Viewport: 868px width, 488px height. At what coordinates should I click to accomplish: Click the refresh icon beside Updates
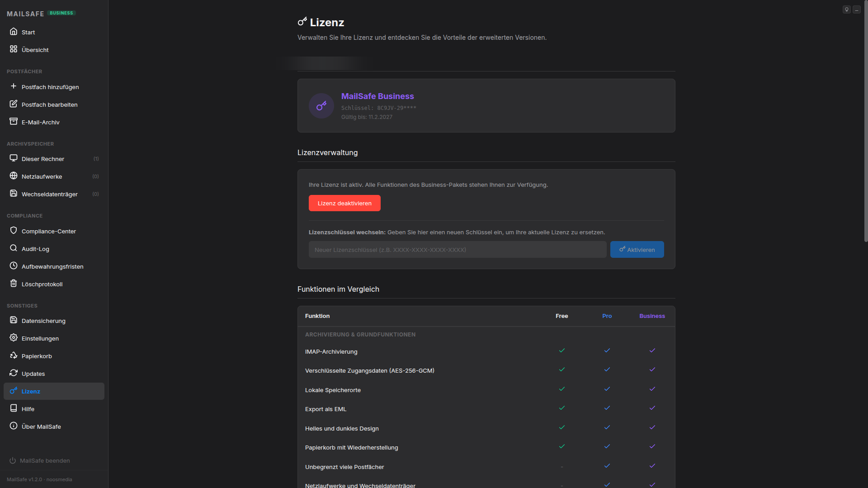pyautogui.click(x=14, y=373)
